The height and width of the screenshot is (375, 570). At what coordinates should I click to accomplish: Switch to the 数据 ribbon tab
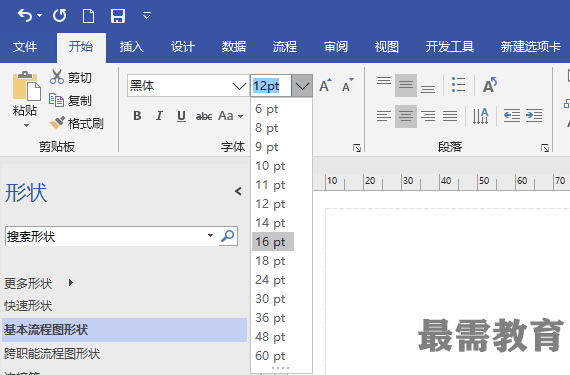[234, 47]
